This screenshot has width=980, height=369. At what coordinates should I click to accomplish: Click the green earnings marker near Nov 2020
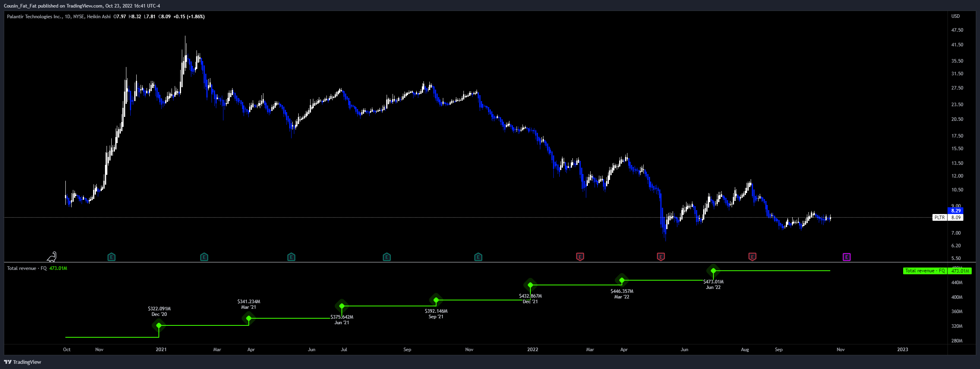coord(111,257)
